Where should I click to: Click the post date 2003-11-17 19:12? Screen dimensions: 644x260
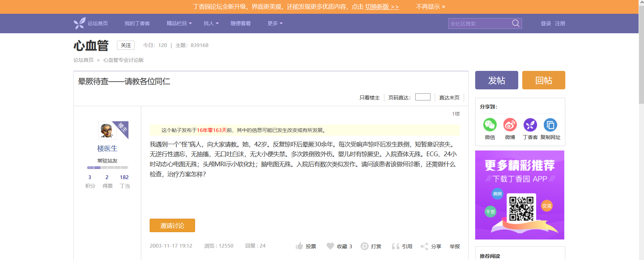[171, 246]
